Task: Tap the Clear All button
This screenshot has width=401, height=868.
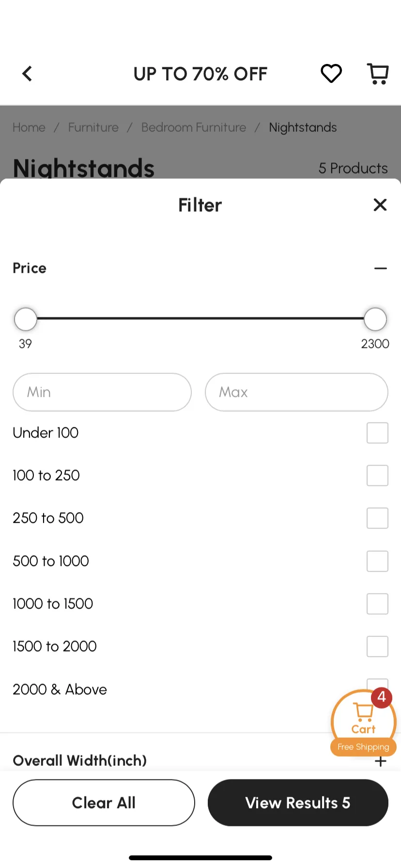Action: [x=104, y=803]
